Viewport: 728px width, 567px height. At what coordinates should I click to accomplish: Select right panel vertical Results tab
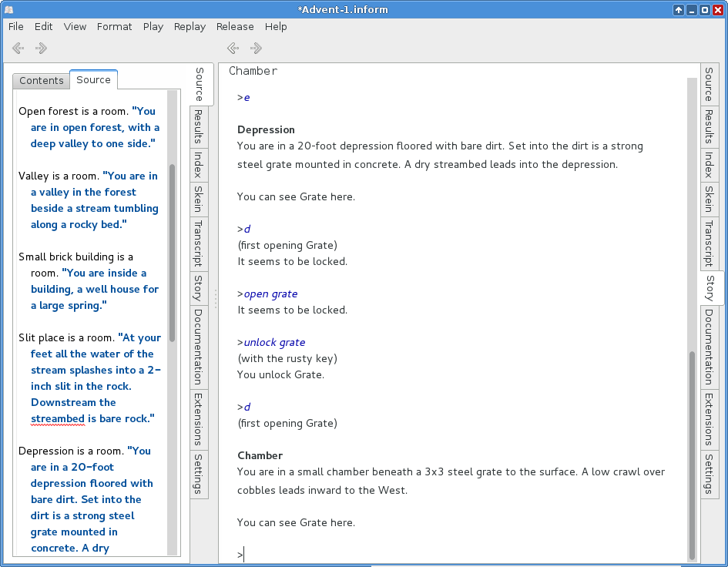(709, 126)
